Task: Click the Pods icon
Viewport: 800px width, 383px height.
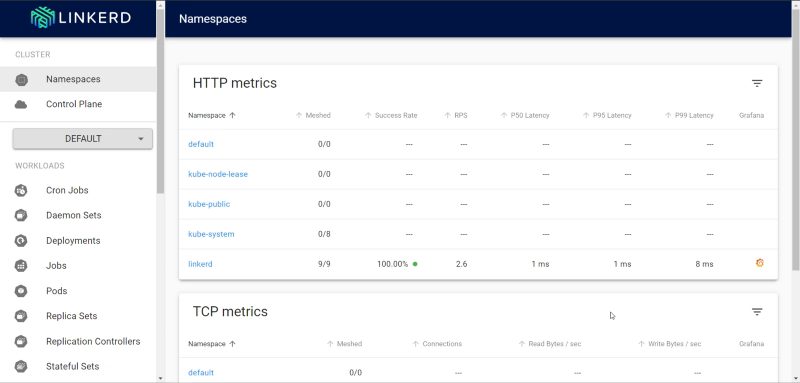Action: pyautogui.click(x=21, y=291)
